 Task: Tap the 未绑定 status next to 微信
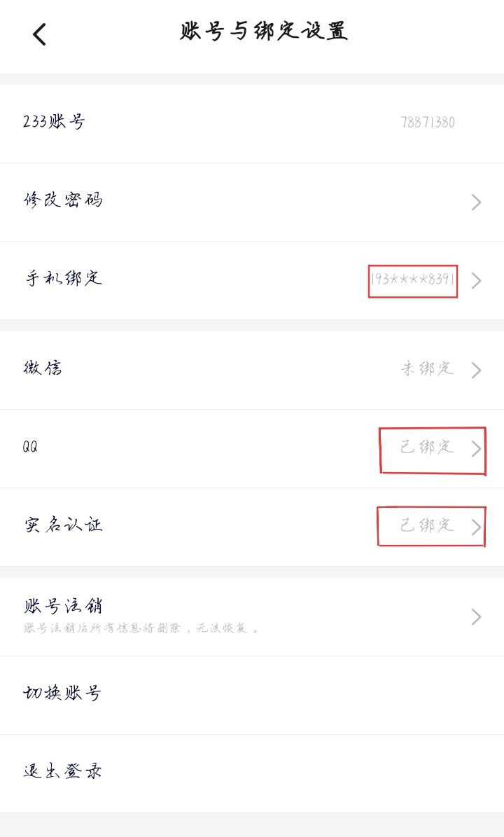[x=427, y=368]
